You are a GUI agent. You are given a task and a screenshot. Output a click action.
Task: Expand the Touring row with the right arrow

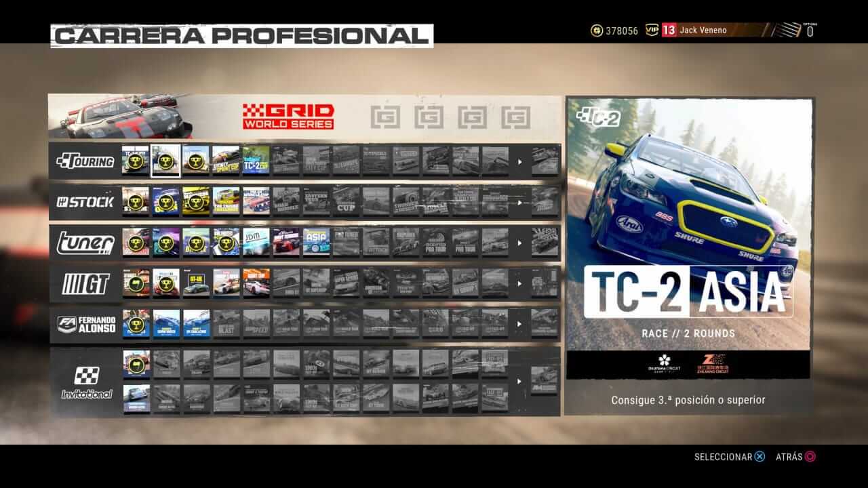tap(520, 161)
